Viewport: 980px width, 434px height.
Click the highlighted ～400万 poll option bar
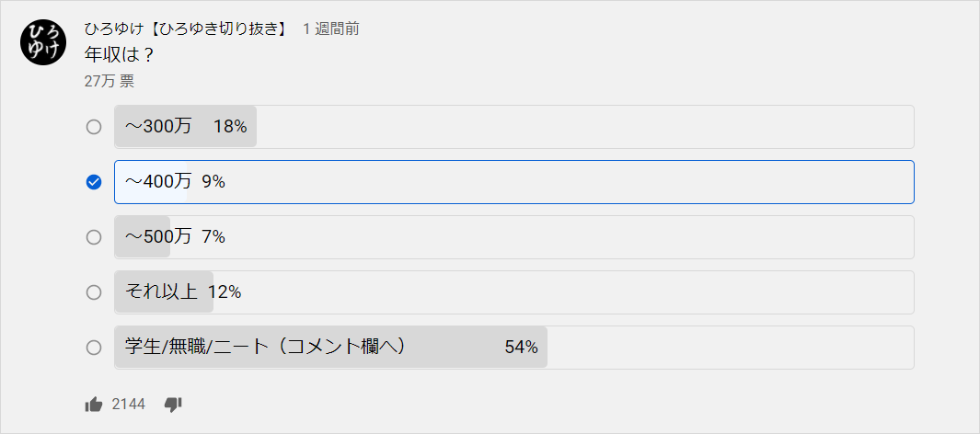click(x=514, y=182)
